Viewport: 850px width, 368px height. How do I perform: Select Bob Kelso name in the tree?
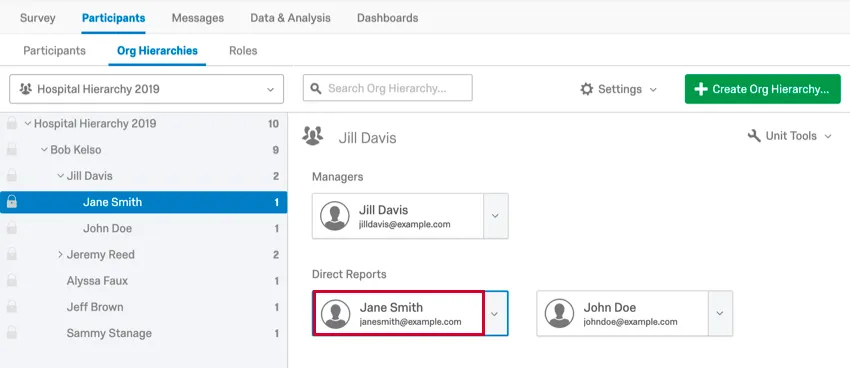click(76, 150)
